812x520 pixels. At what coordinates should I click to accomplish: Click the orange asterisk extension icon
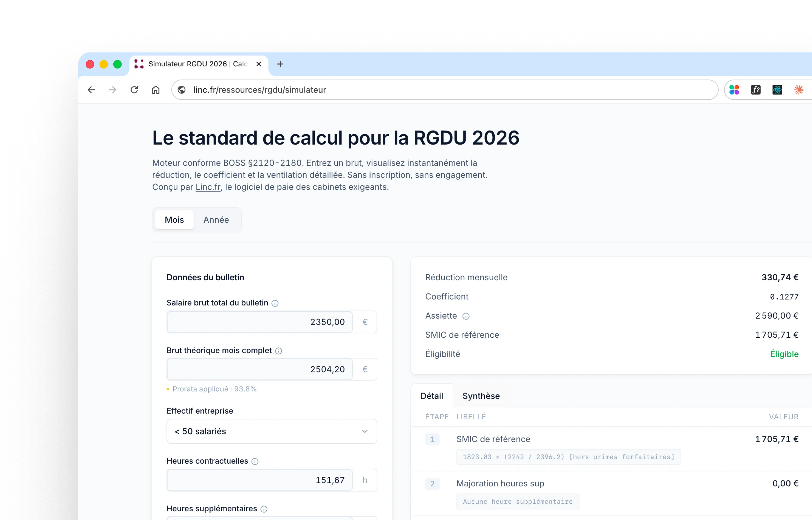799,89
